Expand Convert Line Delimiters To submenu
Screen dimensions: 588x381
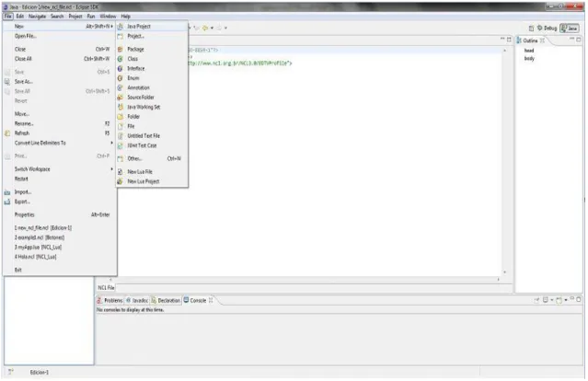pyautogui.click(x=60, y=143)
